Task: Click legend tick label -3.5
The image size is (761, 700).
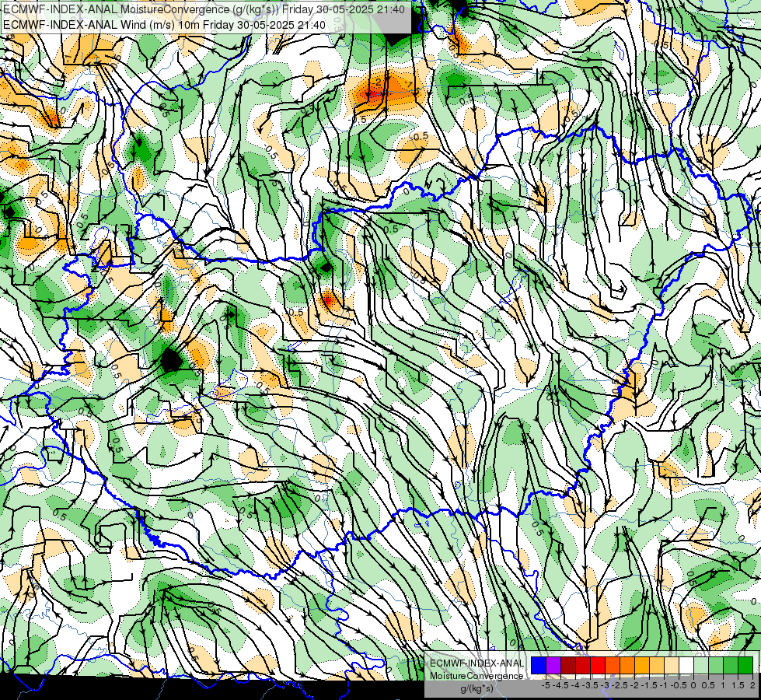Action: 588,685
